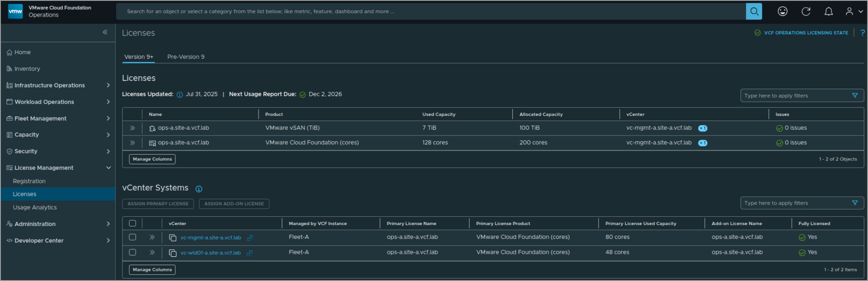Select the vc-mgmt-a.site-a.vcf.lab row checkbox
Viewport: 868px width, 281px height.
coord(132,237)
